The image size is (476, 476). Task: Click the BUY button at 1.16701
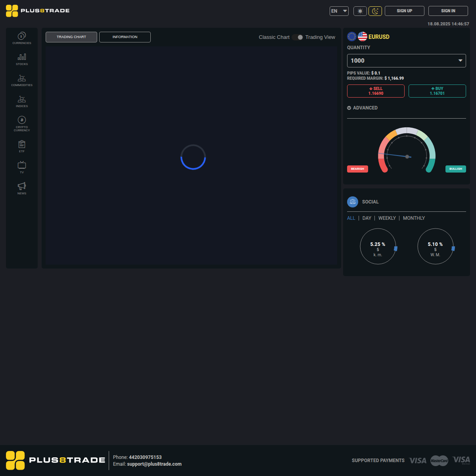(437, 91)
